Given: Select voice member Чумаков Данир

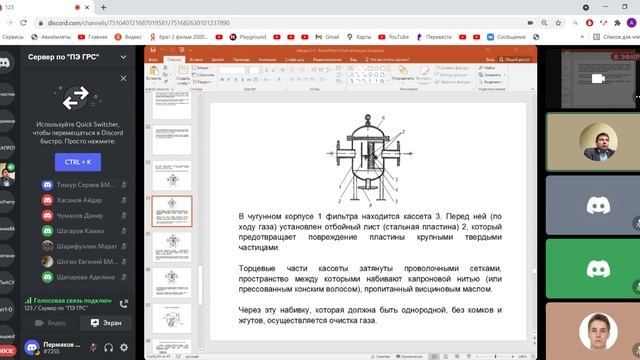Looking at the screenshot, I should 84,216.
